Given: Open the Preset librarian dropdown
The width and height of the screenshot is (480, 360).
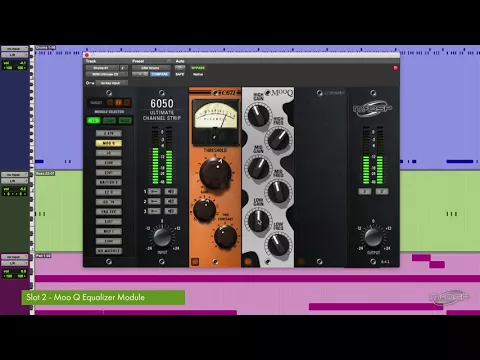Looking at the screenshot, I should (151, 68).
